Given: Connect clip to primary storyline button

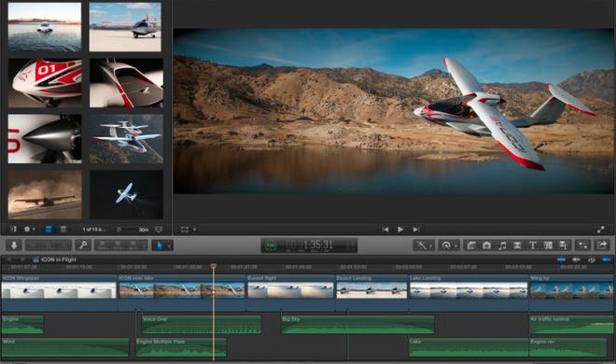Looking at the screenshot, I should (103, 245).
